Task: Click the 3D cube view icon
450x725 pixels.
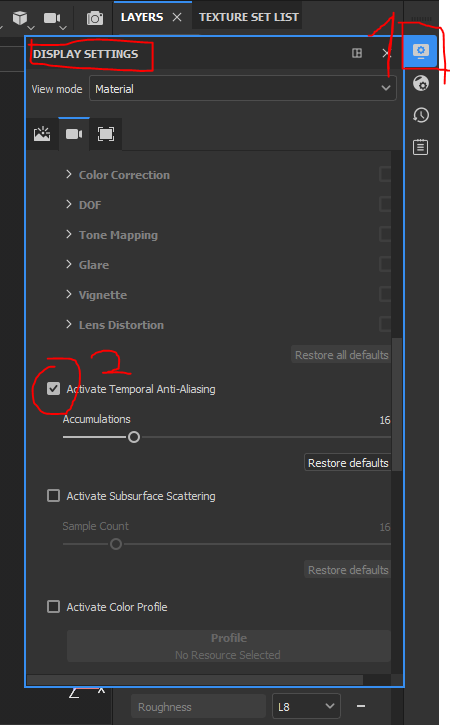Action: point(20,18)
